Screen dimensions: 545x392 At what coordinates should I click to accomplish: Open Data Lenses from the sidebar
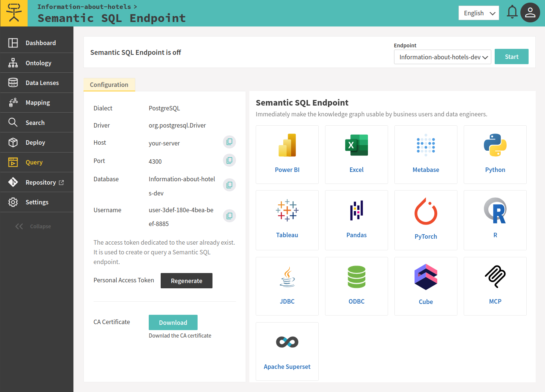click(x=42, y=83)
